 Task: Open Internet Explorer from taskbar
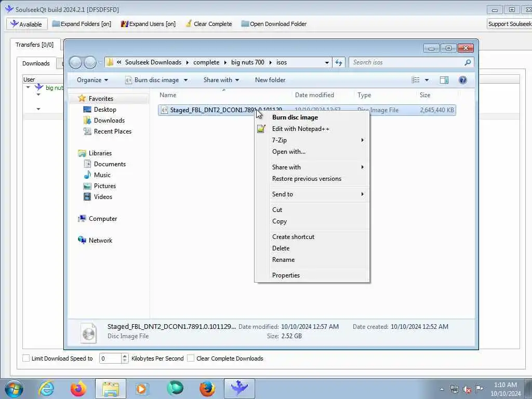click(x=46, y=389)
